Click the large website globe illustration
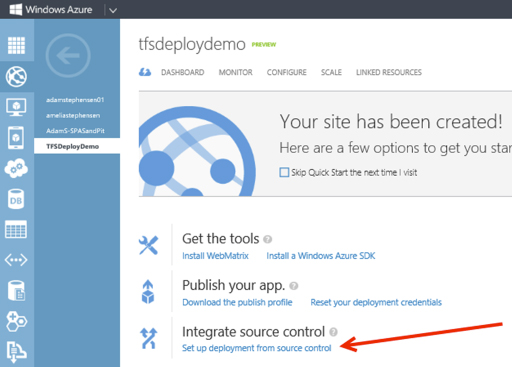512x367 pixels. coord(197,151)
